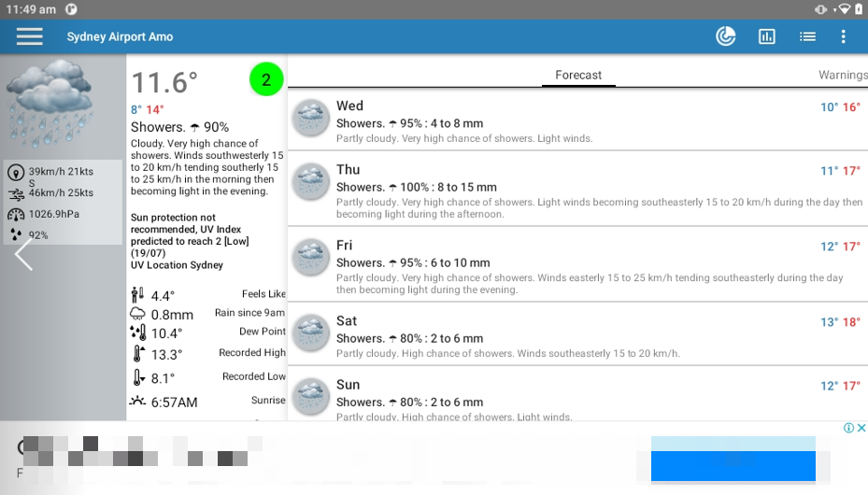Screen dimensions: 868x495
Task: Tap the recorded low thermometer icon
Action: click(138, 377)
